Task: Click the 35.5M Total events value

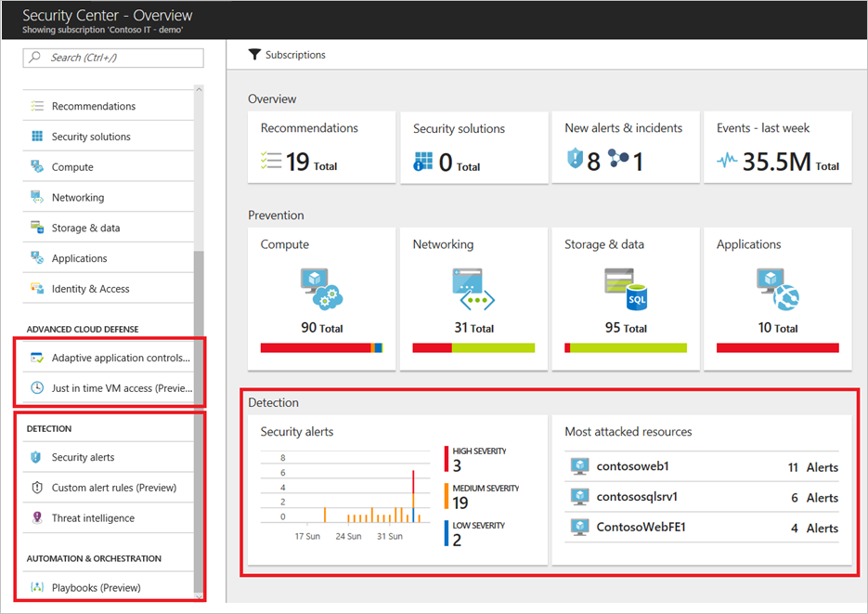Action: point(791,162)
